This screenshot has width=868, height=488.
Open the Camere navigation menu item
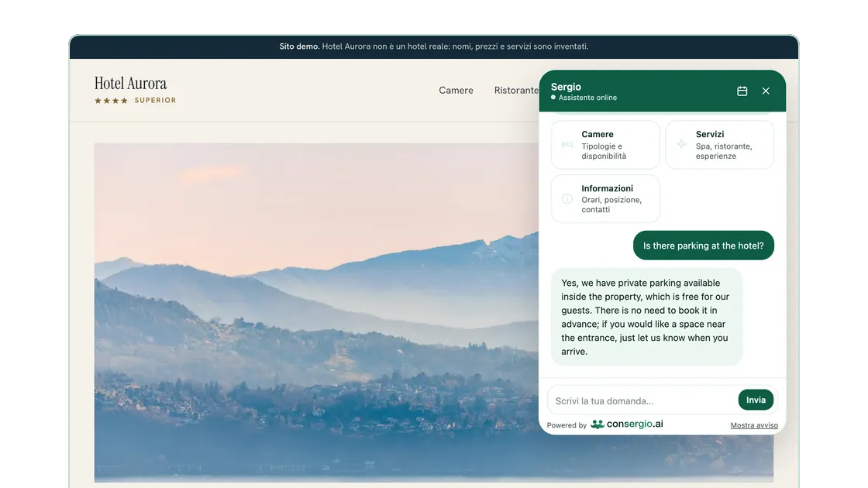click(456, 90)
